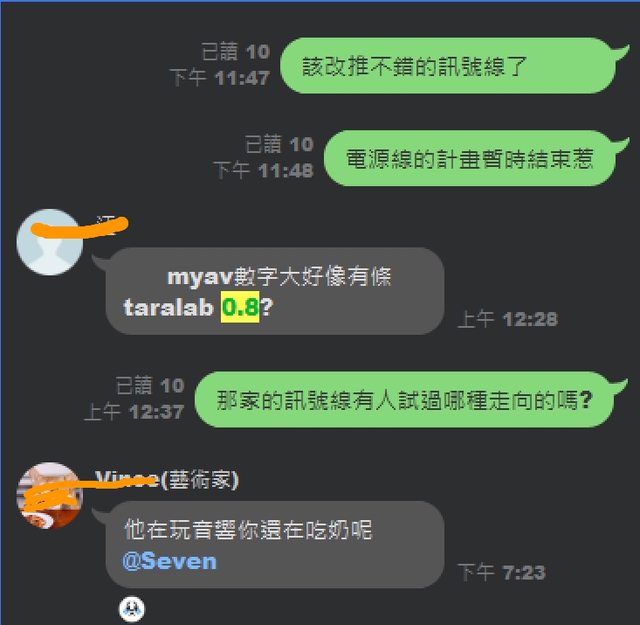Click the 已讀 10 label beside the 11:47 message

tap(236, 52)
